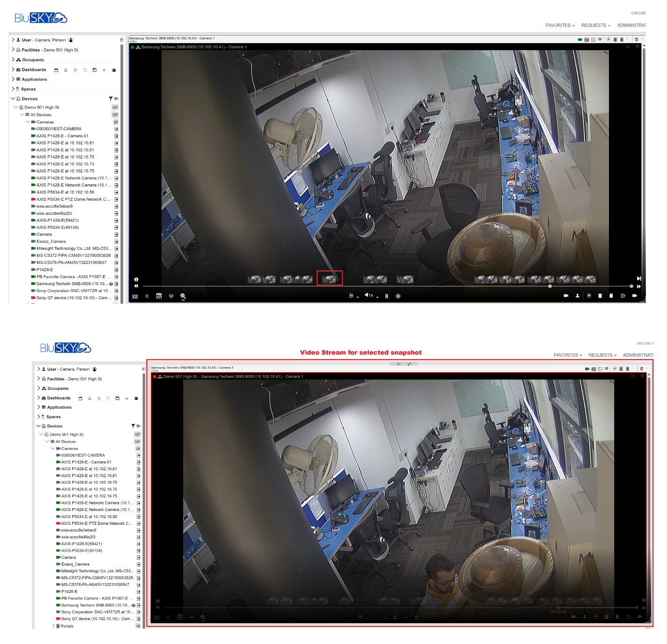Toggle visibility eye for Samsung Techwin SNB-9000 camera

[x=111, y=284]
